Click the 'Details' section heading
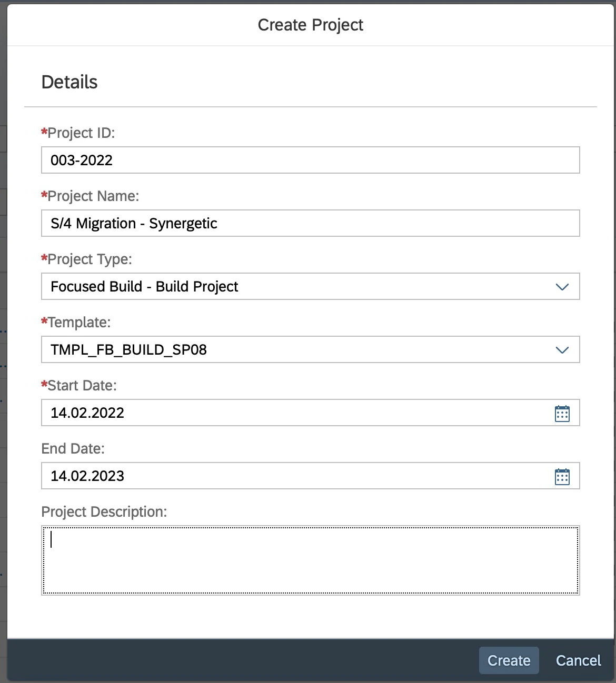This screenshot has width=616, height=683. (69, 82)
